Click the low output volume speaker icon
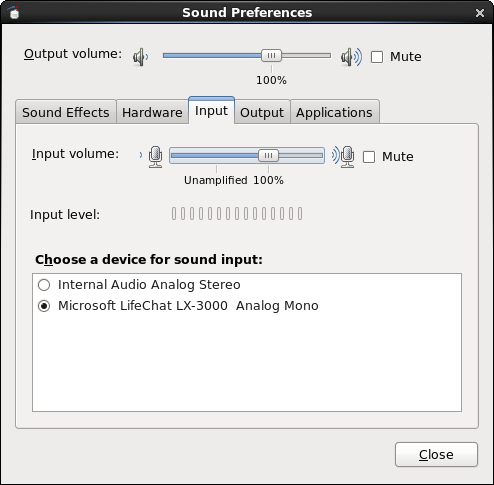 click(141, 57)
